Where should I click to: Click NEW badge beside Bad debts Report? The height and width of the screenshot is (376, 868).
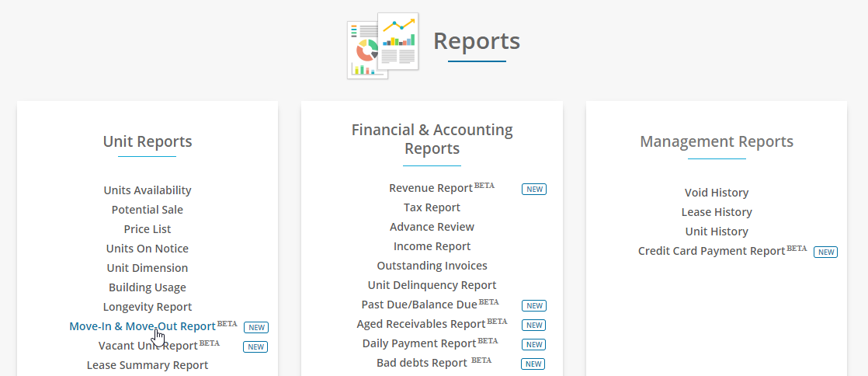(x=533, y=364)
